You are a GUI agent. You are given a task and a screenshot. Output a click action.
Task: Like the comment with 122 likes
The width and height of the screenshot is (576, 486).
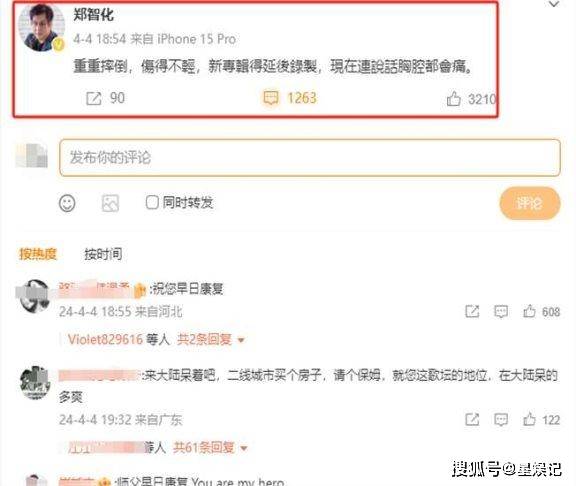pyautogui.click(x=529, y=419)
